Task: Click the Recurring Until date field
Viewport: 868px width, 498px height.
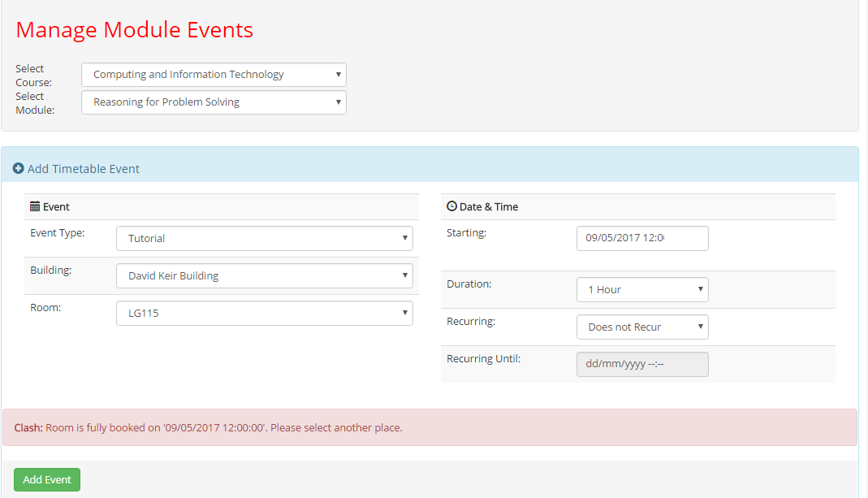Action: point(641,364)
